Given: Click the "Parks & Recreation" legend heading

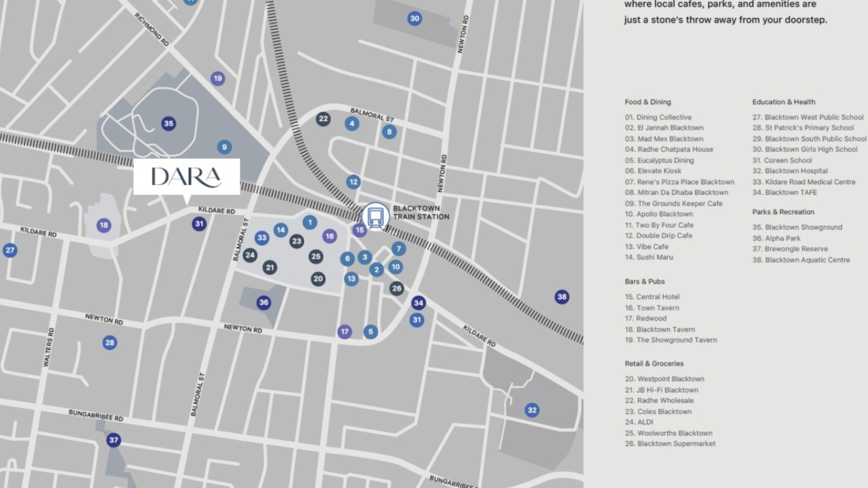Looking at the screenshot, I should [783, 212].
